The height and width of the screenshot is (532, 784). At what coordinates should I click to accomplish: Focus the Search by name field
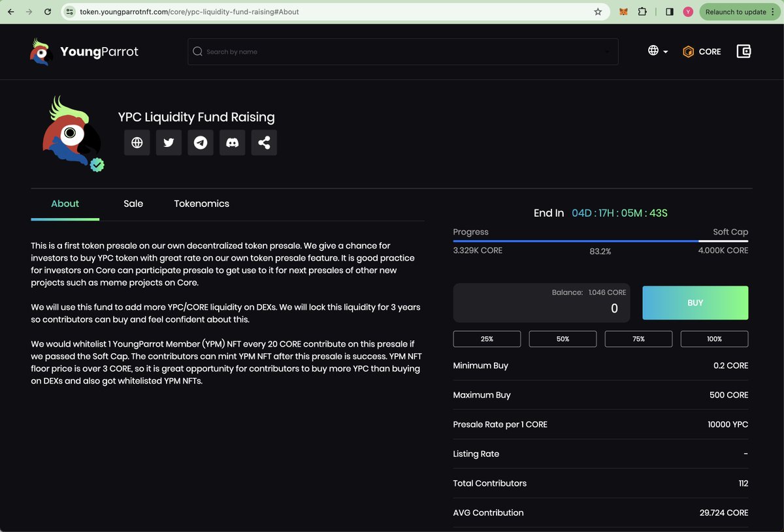402,52
